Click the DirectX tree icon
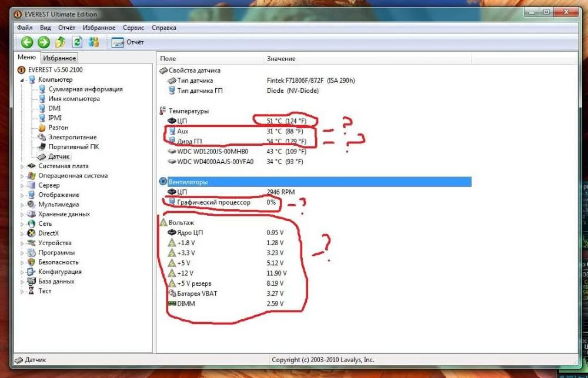588x378 pixels. [32, 233]
